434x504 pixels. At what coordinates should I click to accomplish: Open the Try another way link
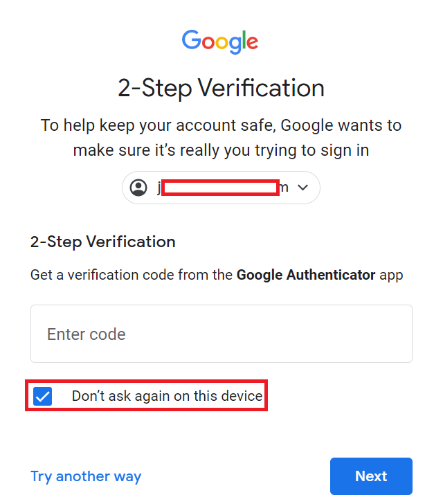86,476
